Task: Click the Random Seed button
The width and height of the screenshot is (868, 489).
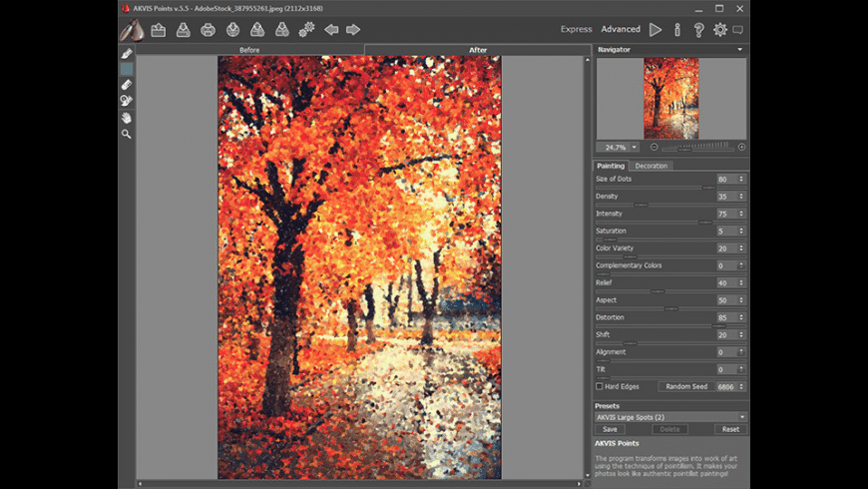Action: [x=688, y=386]
